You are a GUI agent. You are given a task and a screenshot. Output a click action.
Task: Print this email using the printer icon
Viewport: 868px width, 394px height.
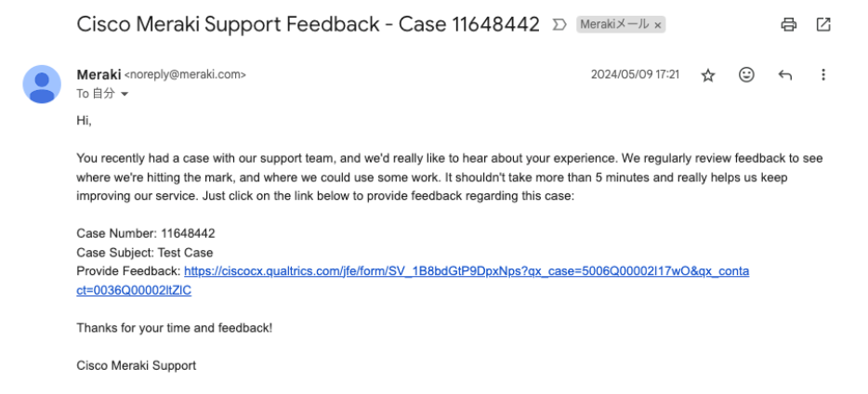click(789, 25)
